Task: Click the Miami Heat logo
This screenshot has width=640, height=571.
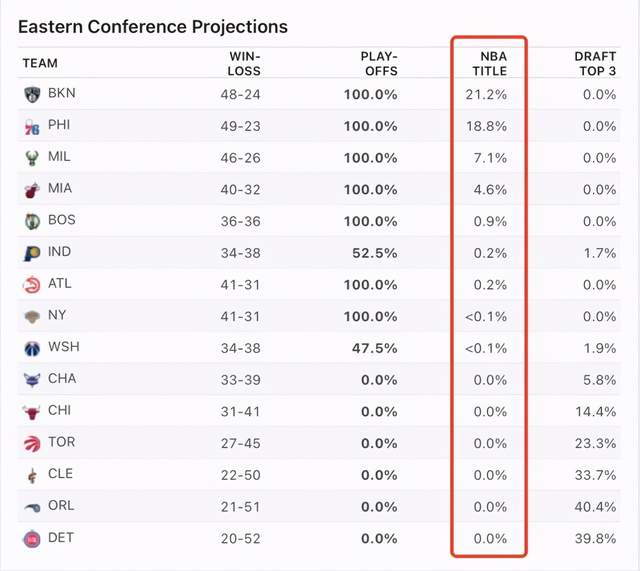Action: coord(30,189)
